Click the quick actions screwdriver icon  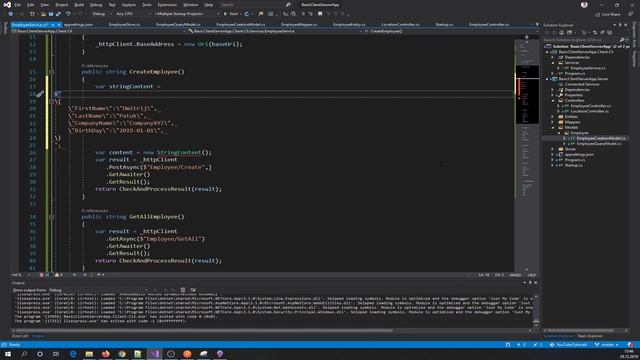pyautogui.click(x=40, y=94)
